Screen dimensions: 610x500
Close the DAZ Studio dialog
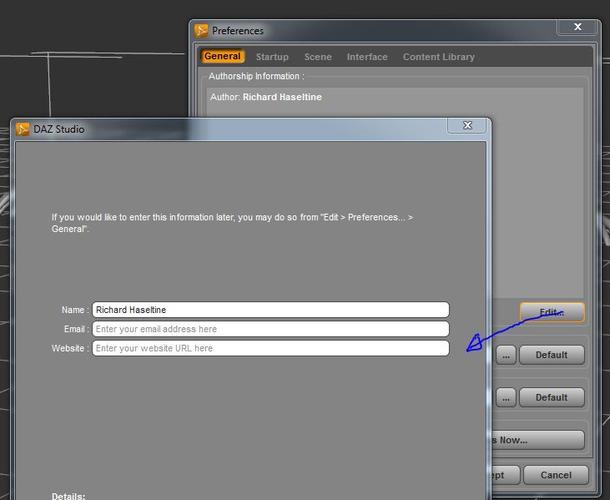[467, 125]
